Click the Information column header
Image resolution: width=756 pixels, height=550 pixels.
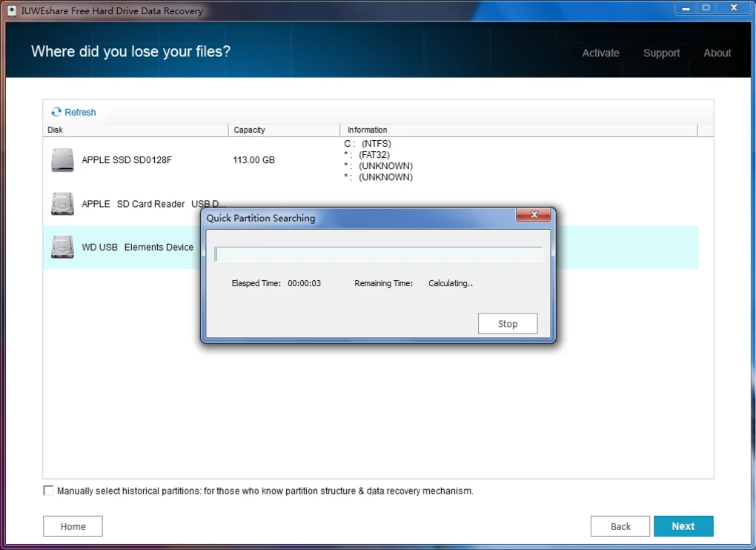coord(518,130)
